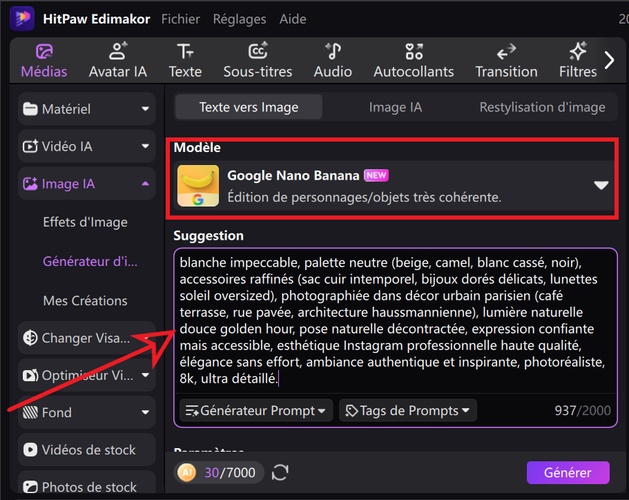
Task: Click the Générer button
Action: [x=568, y=473]
